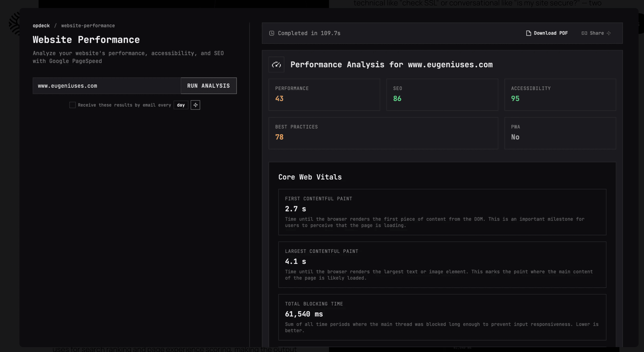Click the RUN ANALYSIS button
644x352 pixels.
click(208, 86)
